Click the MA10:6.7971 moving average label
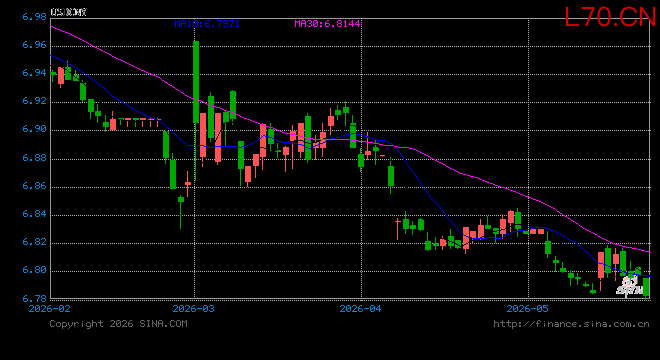The image size is (660, 360). [x=207, y=24]
